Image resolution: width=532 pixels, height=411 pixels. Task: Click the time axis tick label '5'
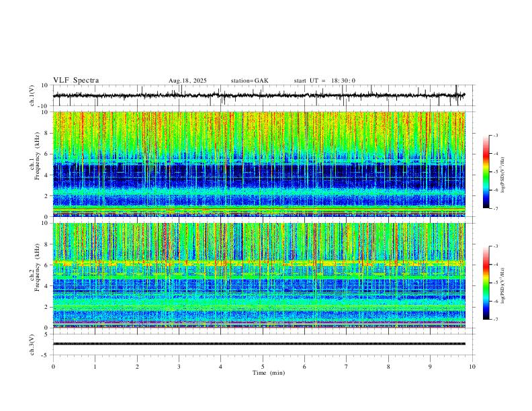coord(263,367)
